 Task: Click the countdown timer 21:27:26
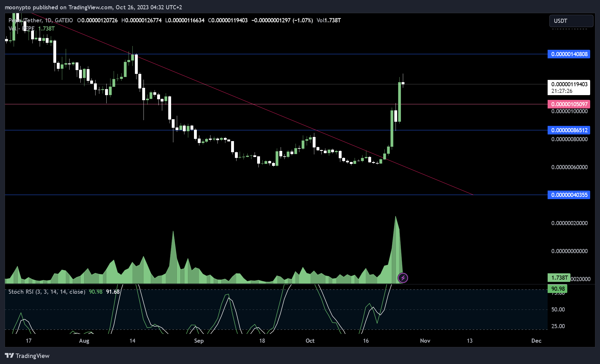click(562, 91)
